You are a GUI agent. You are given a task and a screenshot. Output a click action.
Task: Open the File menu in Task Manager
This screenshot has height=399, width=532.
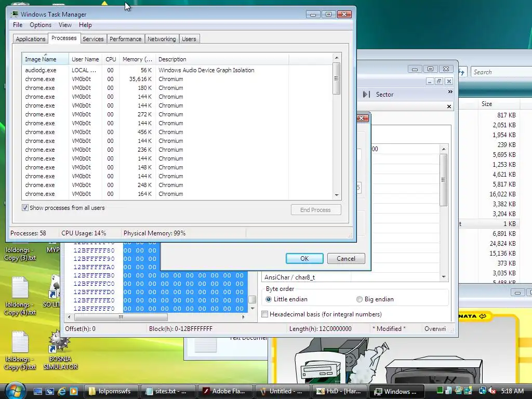18,25
